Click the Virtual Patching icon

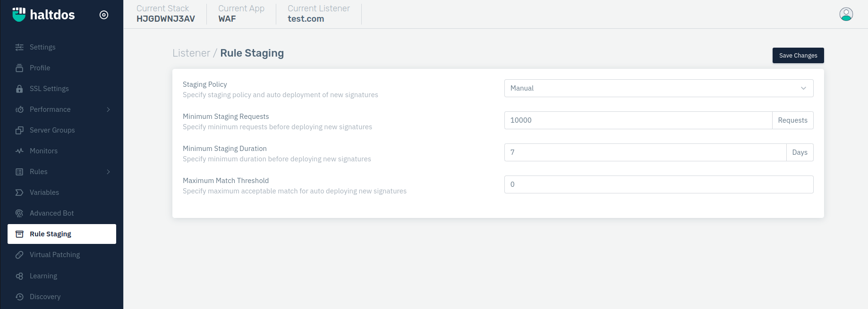pos(19,255)
